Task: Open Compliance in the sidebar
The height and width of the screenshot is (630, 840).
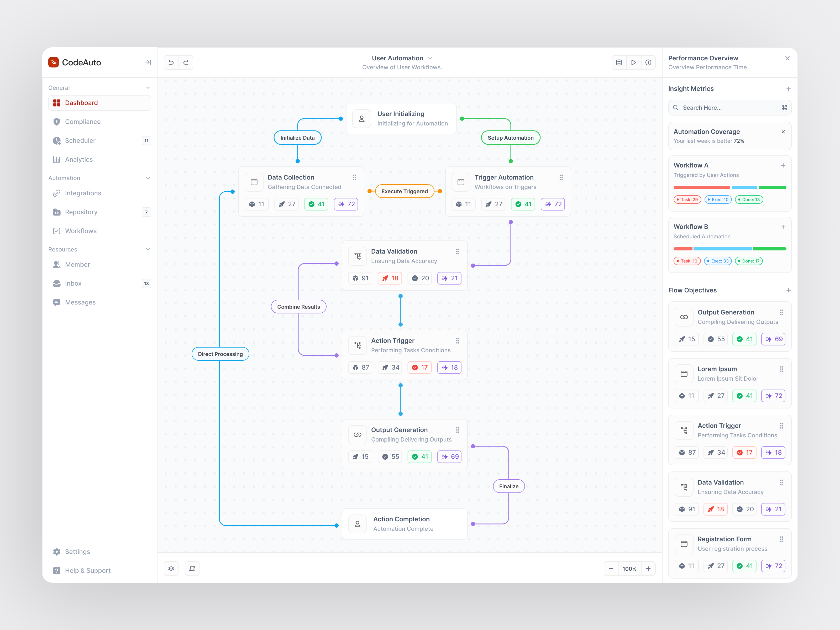Action: pos(82,122)
